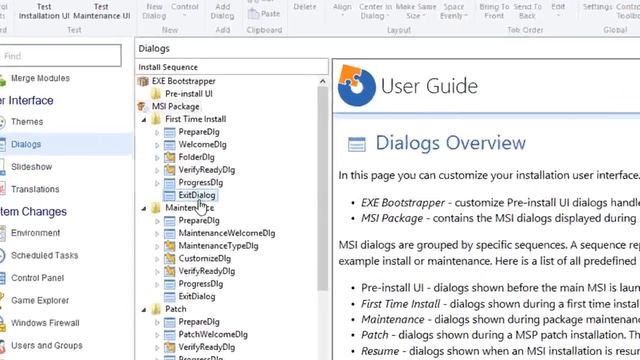
Task: Select the EXE Bootstrapper tree node
Action: pos(184,81)
